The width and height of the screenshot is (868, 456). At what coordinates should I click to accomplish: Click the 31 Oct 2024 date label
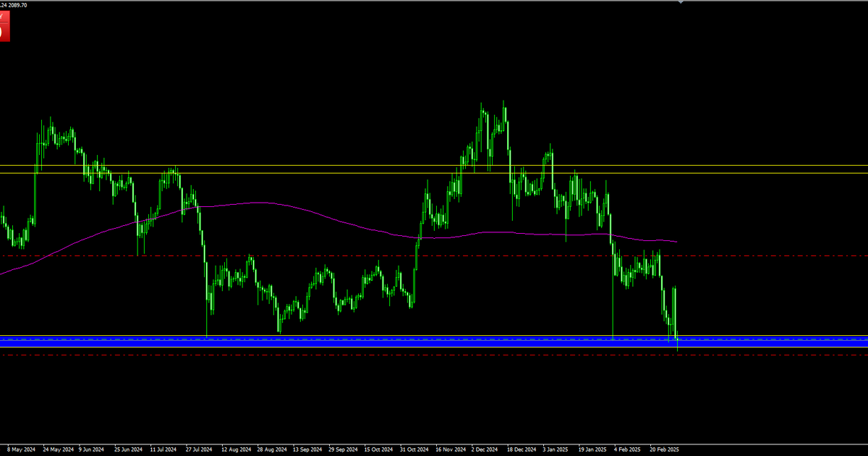coord(414,449)
